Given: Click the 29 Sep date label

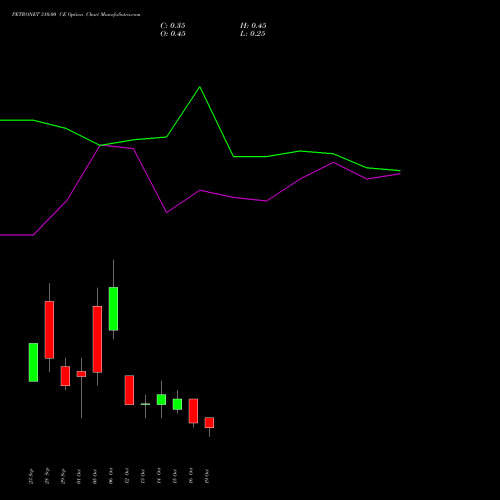Looking at the screenshot, I should (x=63, y=476).
